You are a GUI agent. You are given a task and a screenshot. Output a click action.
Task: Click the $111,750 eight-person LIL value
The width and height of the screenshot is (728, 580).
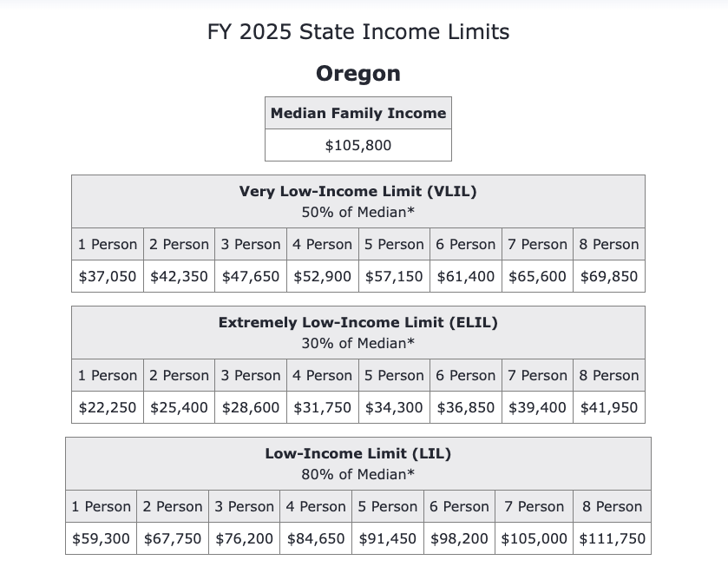[x=613, y=538]
